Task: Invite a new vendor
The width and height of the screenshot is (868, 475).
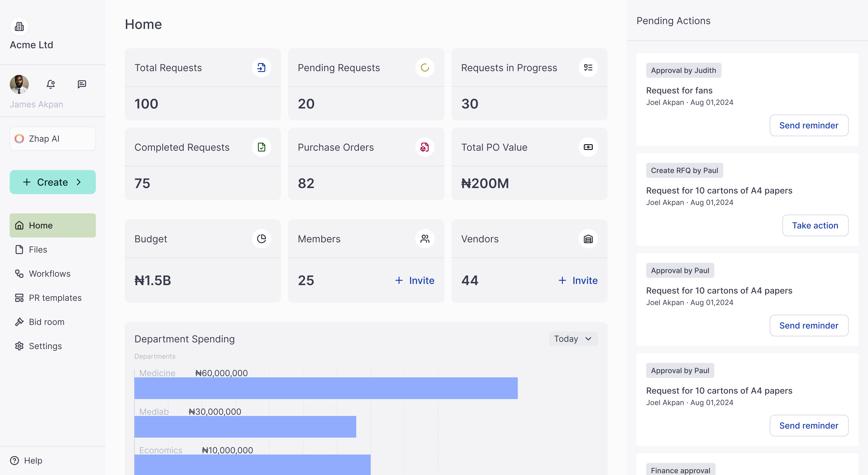Action: pos(578,280)
